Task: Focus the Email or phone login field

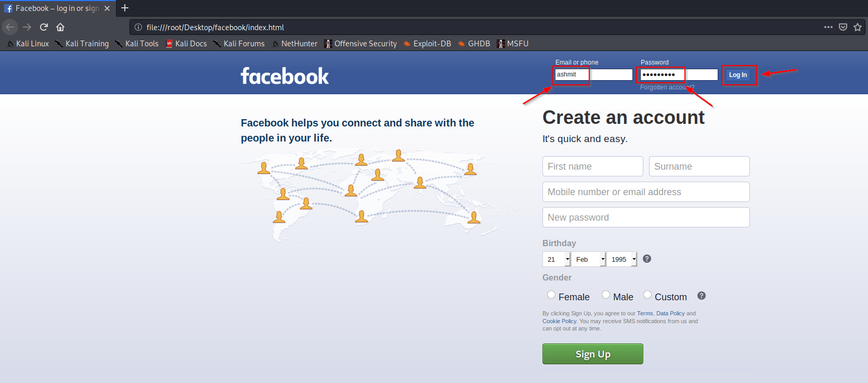Action: (593, 74)
